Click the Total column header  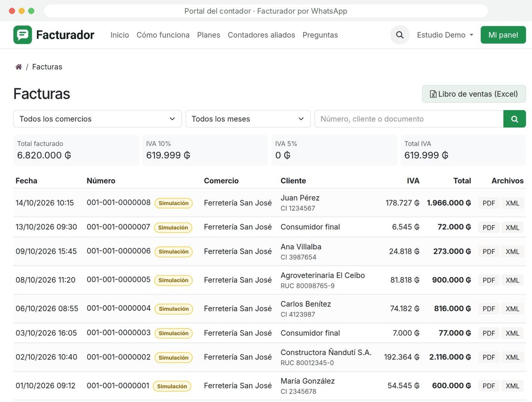[462, 181]
